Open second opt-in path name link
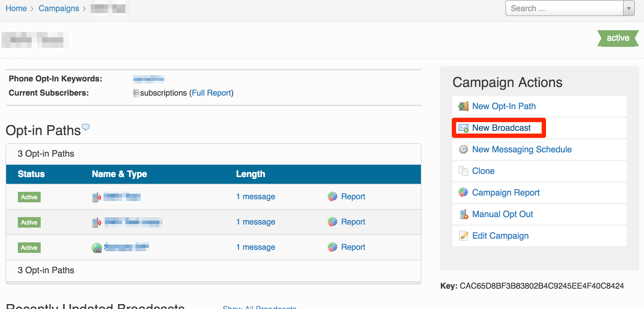The height and width of the screenshot is (309, 644). 133,222
